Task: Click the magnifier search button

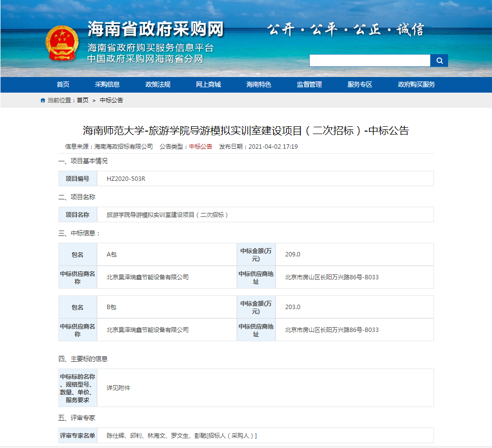Action: [439, 60]
